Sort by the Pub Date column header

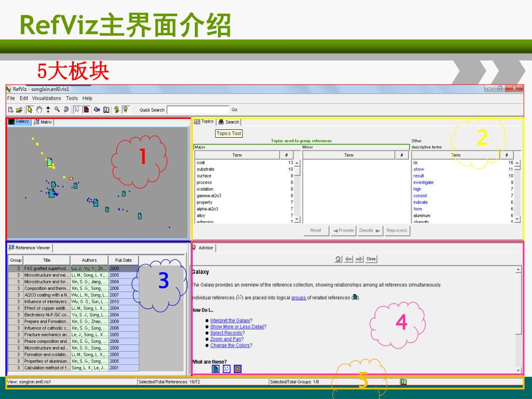point(124,260)
